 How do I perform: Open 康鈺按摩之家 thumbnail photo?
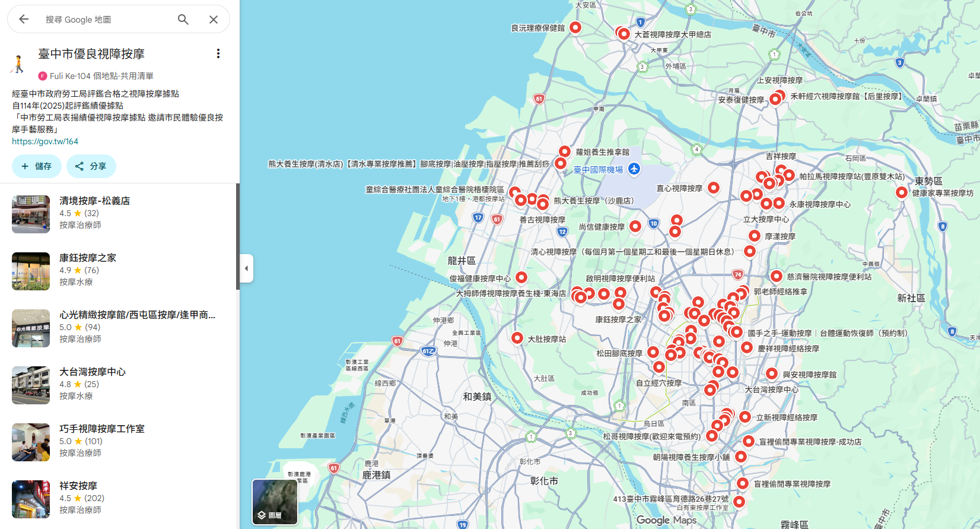click(31, 271)
